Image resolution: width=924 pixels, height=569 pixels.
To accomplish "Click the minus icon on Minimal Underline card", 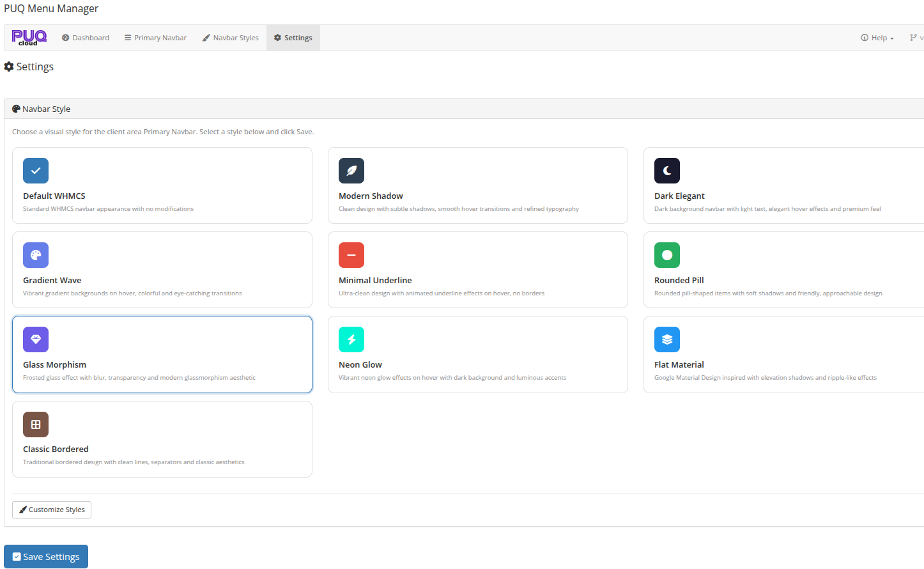I will (351, 255).
